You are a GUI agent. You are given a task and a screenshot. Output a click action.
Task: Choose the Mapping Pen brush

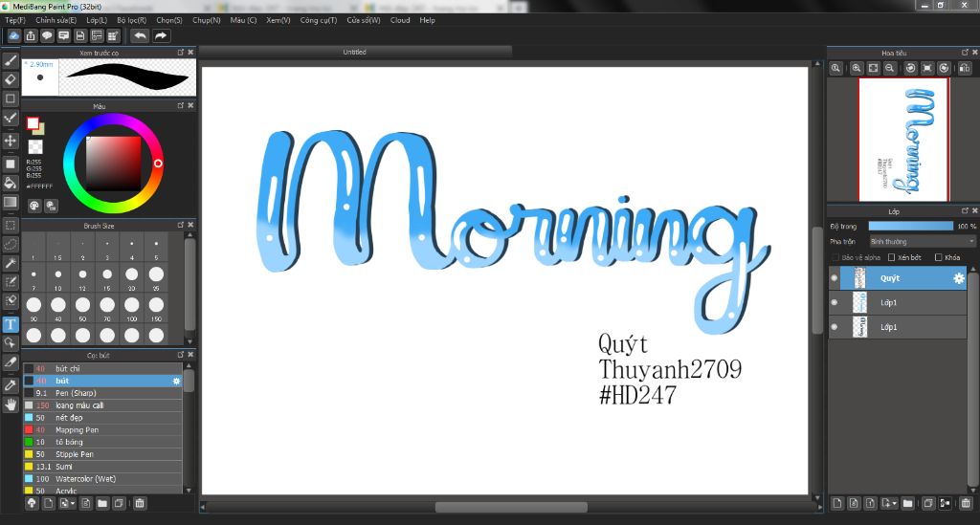pyautogui.click(x=103, y=430)
